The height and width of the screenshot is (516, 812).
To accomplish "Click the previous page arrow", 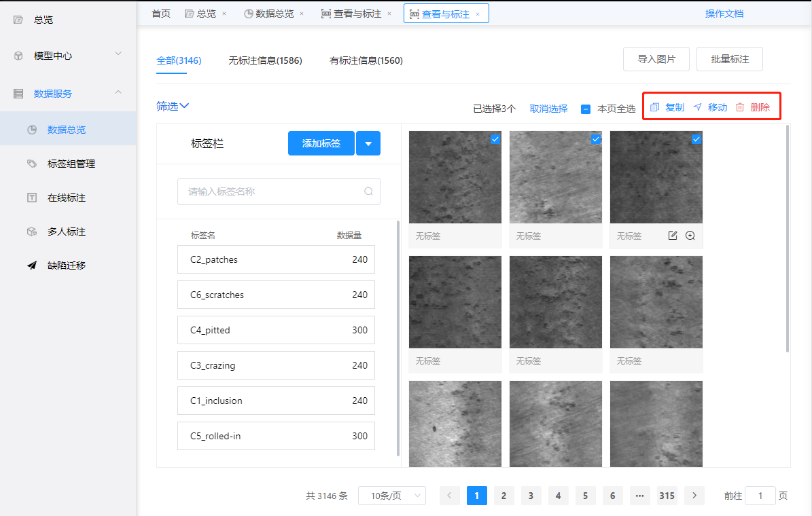I will coord(450,496).
